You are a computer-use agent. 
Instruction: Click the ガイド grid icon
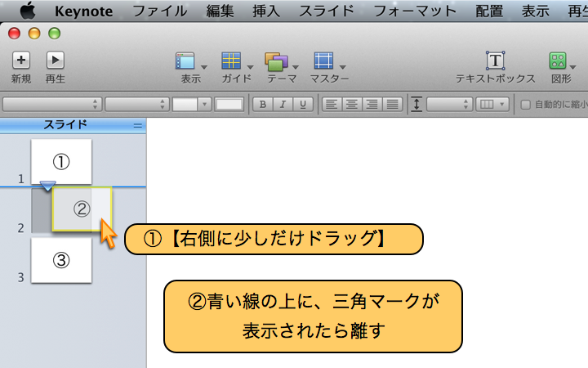coord(231,61)
